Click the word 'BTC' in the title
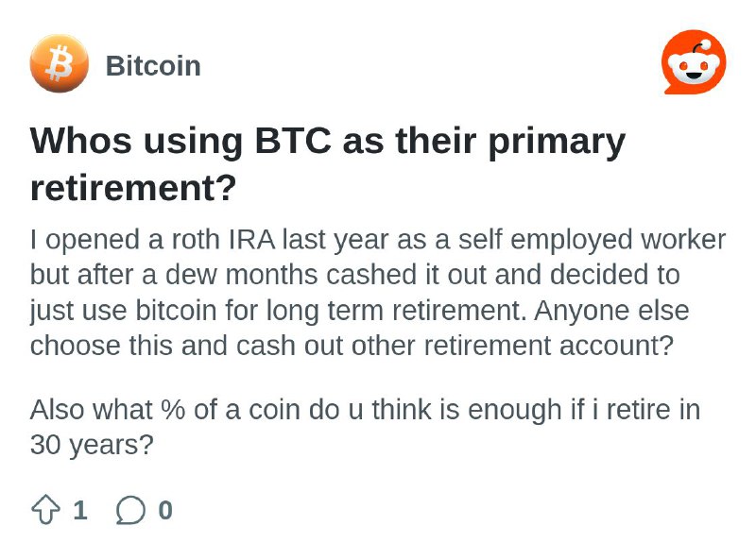The image size is (756, 560). point(293,141)
